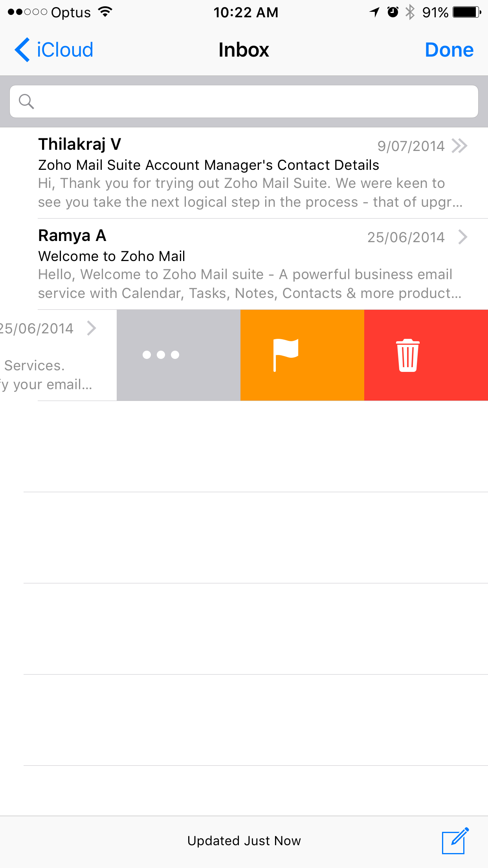Flag the swiped email with orange flag
Screen dimensions: 488x868
click(302, 355)
